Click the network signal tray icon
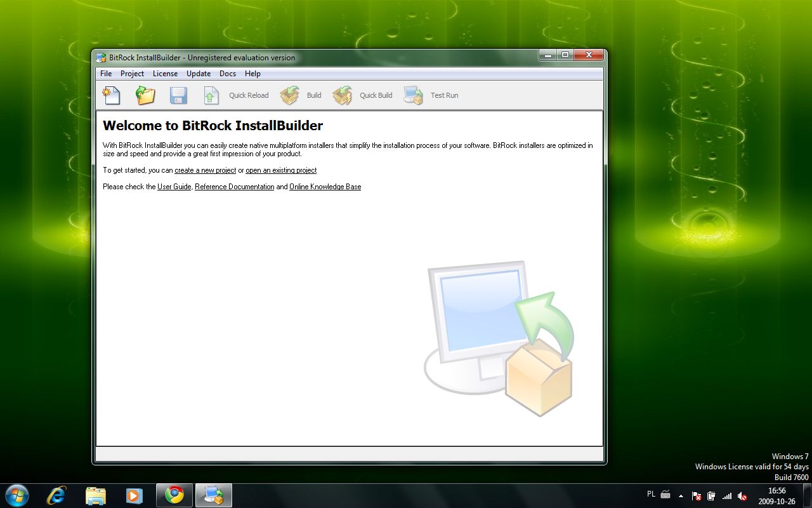Screen dimensions: 812x508 coord(727,496)
